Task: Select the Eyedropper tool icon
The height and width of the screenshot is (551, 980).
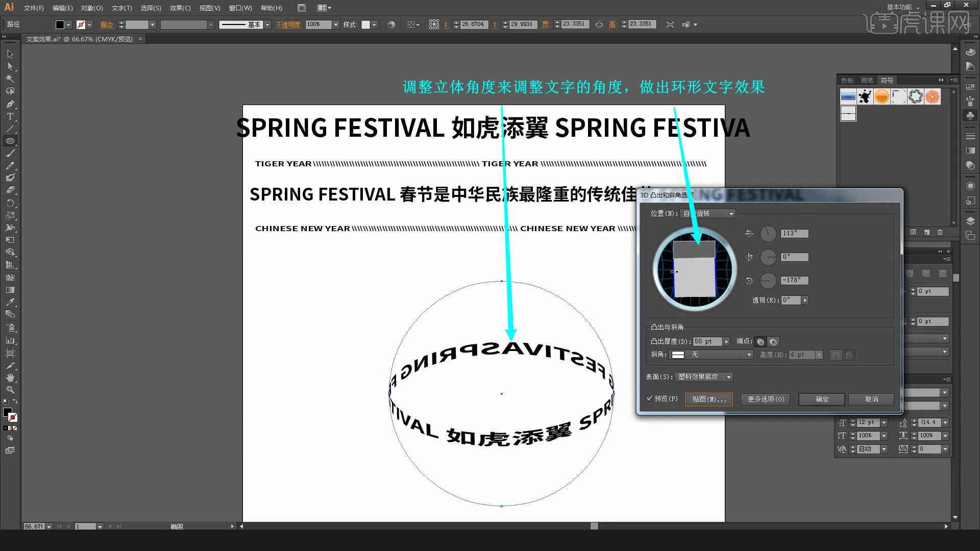Action: point(9,302)
